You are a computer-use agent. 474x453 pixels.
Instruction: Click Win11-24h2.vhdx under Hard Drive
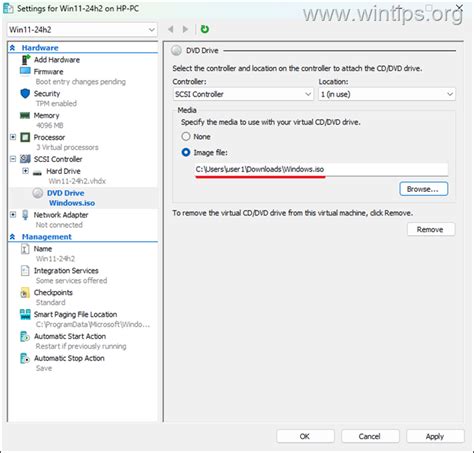(x=77, y=181)
